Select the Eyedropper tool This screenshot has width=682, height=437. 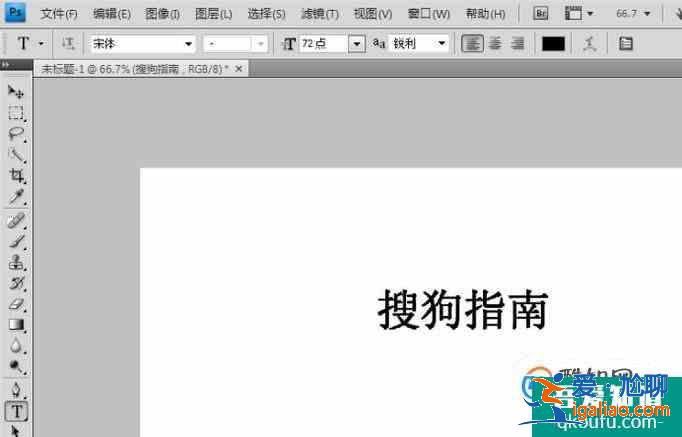[16, 197]
